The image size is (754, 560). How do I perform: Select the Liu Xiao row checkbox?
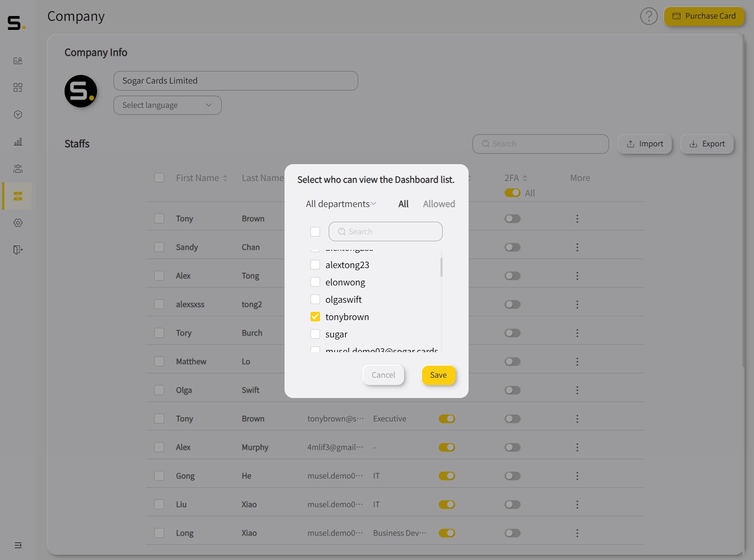click(159, 504)
